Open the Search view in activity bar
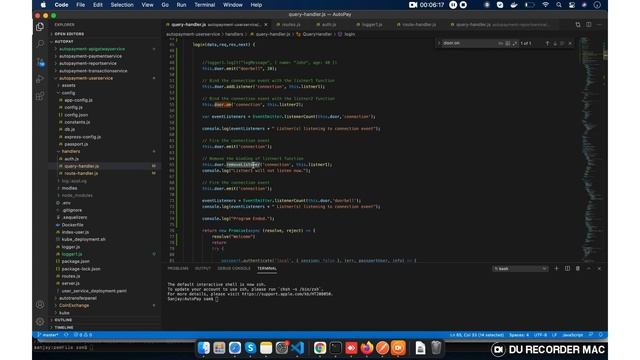The width and height of the screenshot is (640, 360). click(40, 44)
